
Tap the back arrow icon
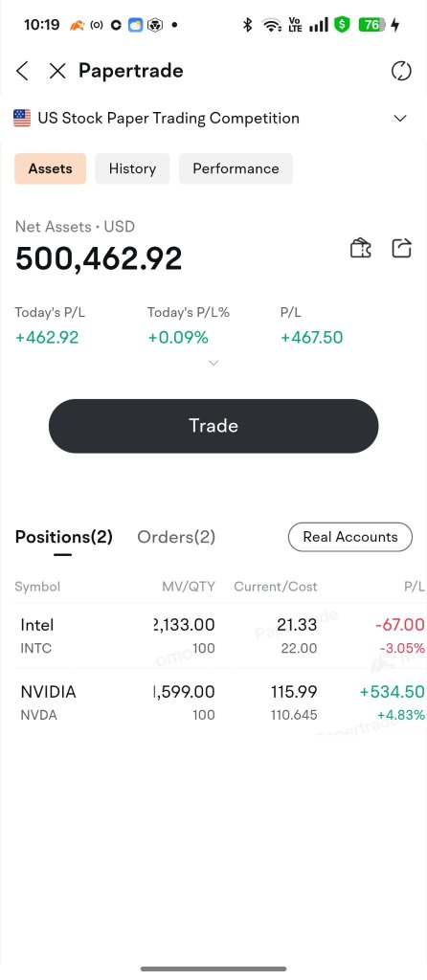pyautogui.click(x=23, y=71)
